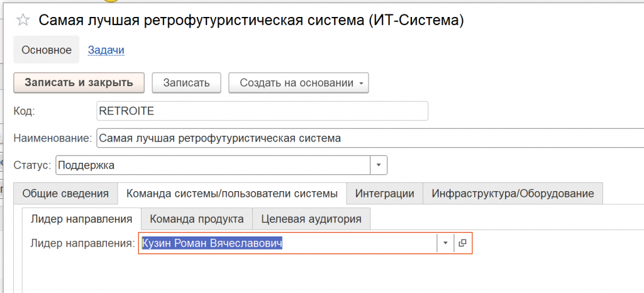Open the Задачи link

(106, 50)
